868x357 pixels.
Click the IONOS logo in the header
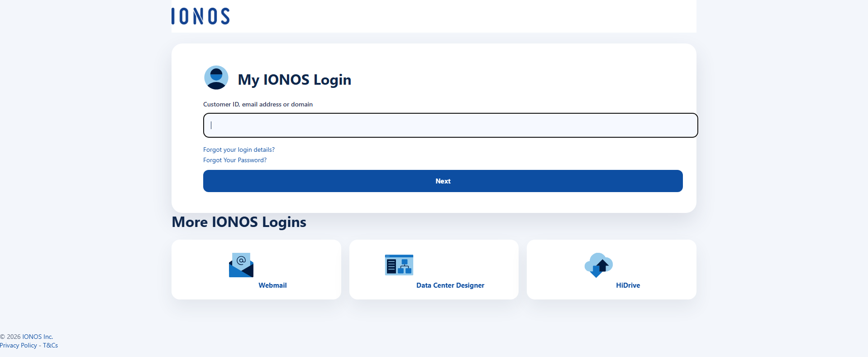tap(200, 16)
